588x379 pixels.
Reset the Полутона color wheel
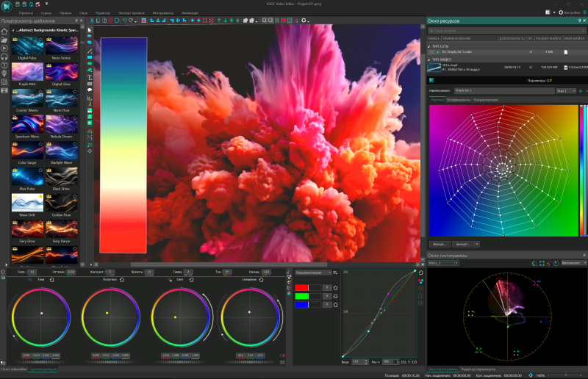122,280
